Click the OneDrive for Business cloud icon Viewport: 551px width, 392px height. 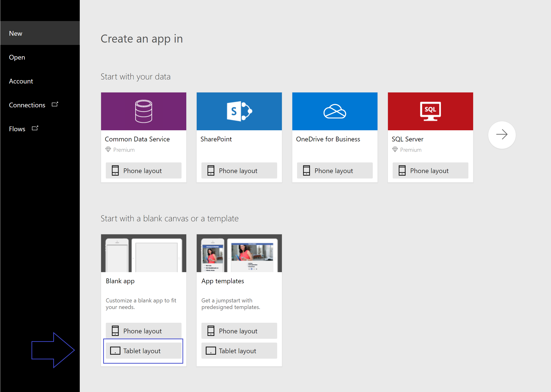tap(335, 111)
